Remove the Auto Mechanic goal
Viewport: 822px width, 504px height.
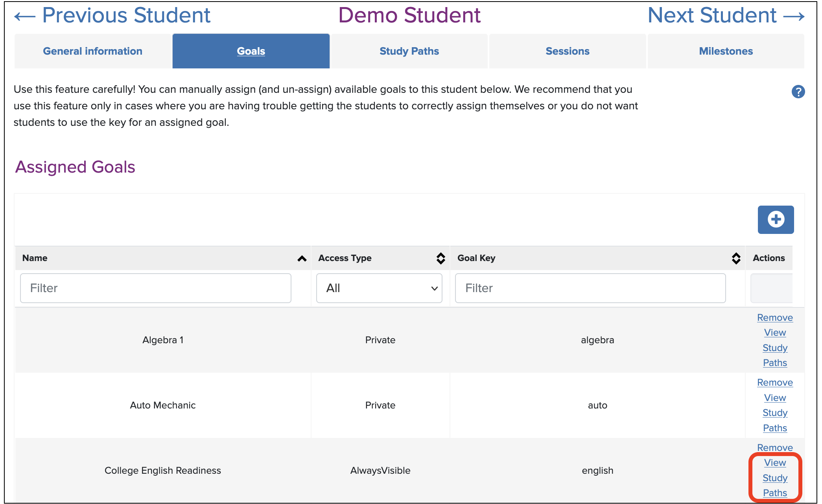(x=775, y=383)
